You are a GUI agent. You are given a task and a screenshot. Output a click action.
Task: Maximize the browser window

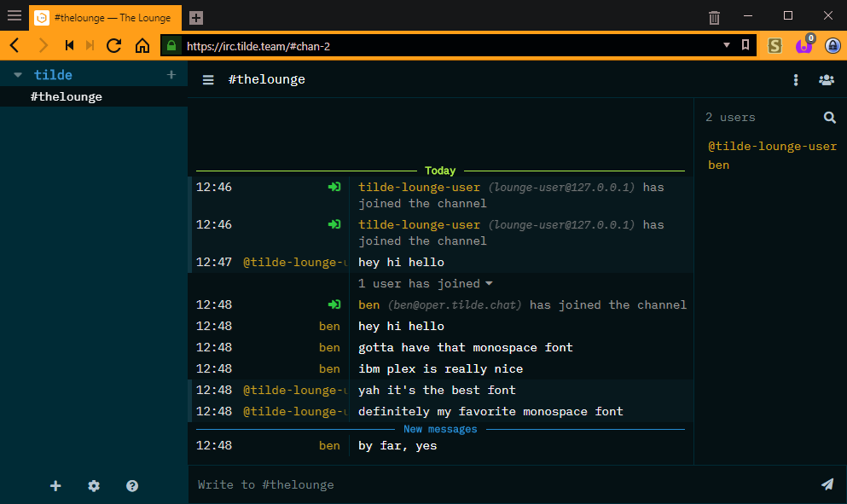click(788, 15)
